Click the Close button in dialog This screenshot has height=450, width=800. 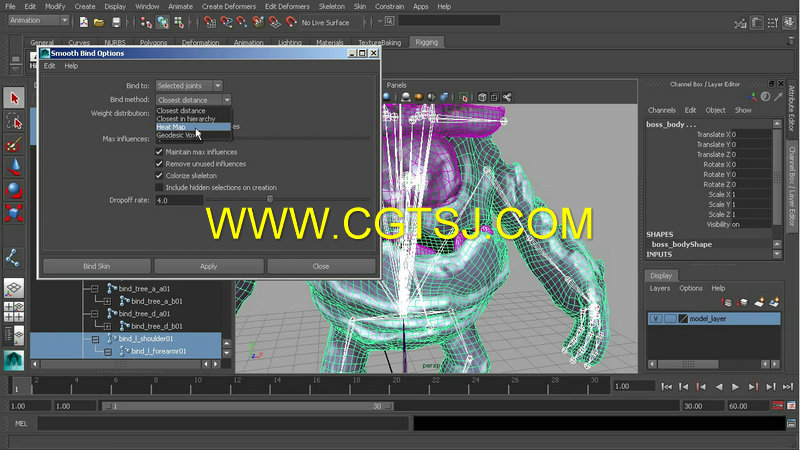[321, 266]
